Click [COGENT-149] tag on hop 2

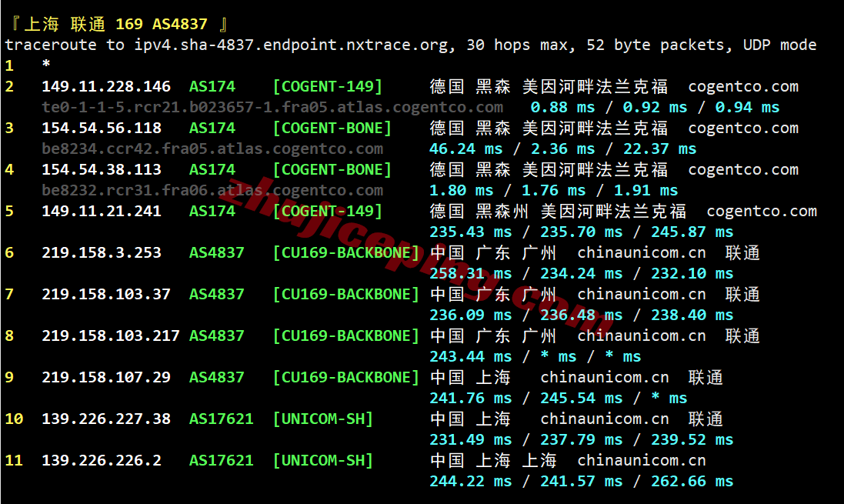coord(327,86)
